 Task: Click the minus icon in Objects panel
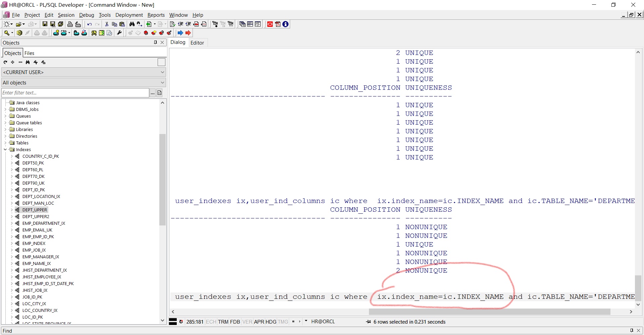(x=20, y=62)
